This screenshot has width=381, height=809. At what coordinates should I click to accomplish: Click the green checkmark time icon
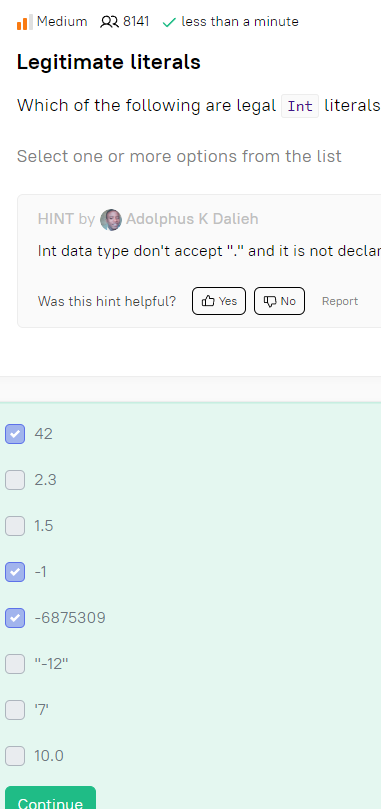click(x=169, y=22)
